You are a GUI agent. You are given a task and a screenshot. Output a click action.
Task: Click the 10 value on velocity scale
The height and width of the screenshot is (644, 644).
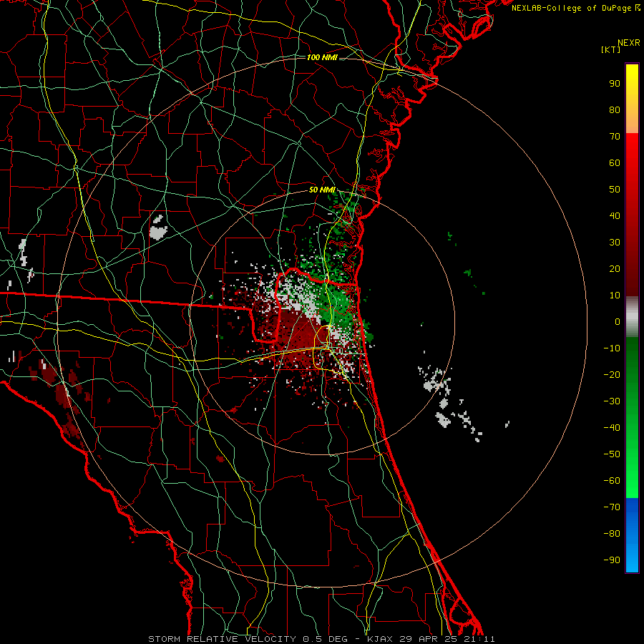click(x=615, y=296)
